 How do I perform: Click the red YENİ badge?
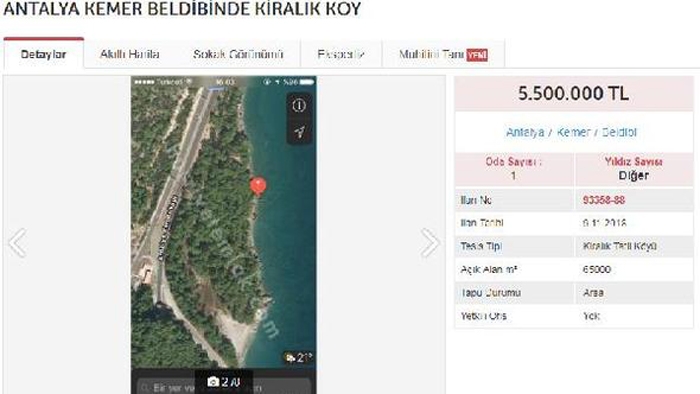477,55
